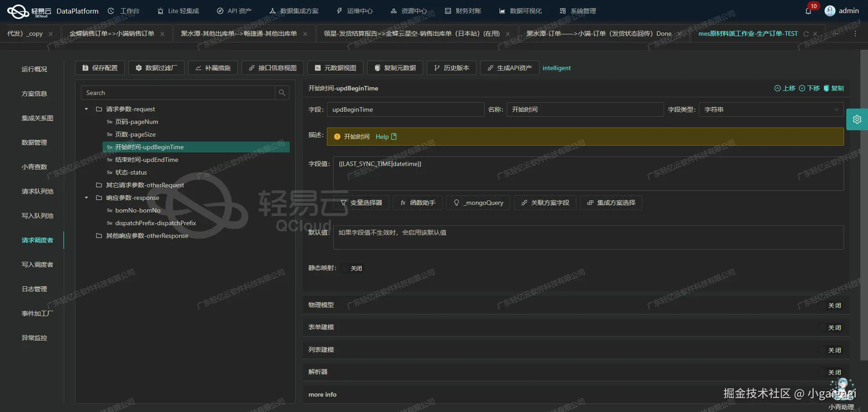Click inside the tree Search input box
Image resolution: width=868 pixels, height=412 pixels.
pos(176,93)
